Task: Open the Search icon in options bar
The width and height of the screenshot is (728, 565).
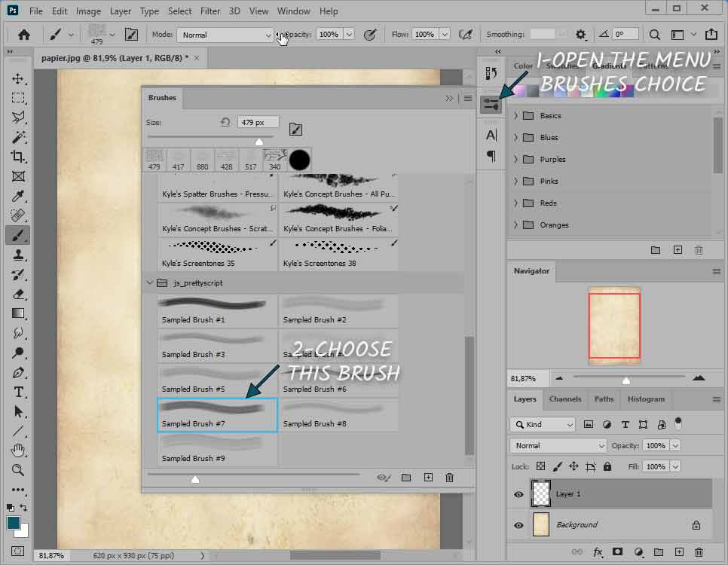Action: (655, 35)
